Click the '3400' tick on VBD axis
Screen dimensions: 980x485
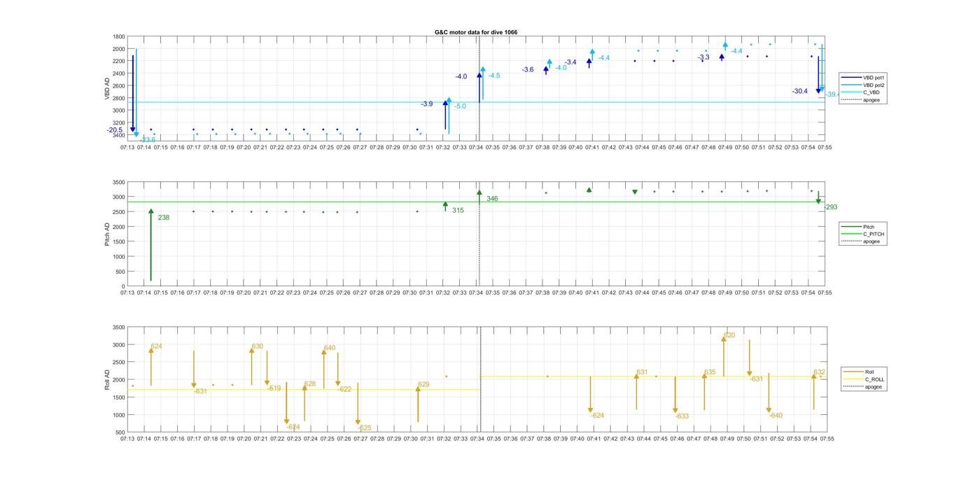[118, 135]
